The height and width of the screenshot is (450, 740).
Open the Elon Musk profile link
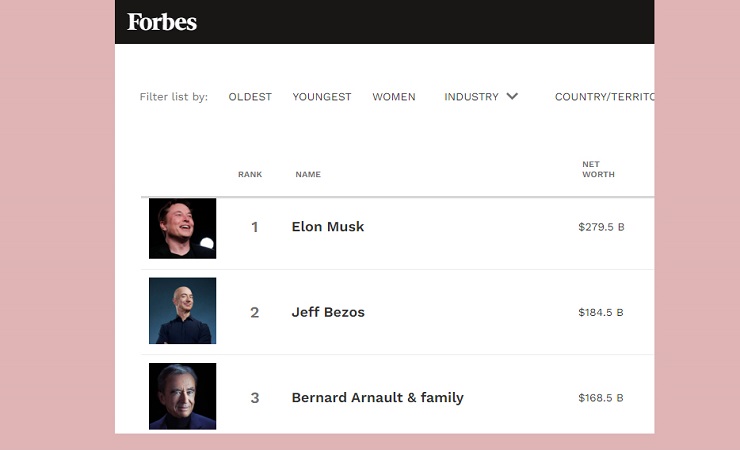pos(328,227)
